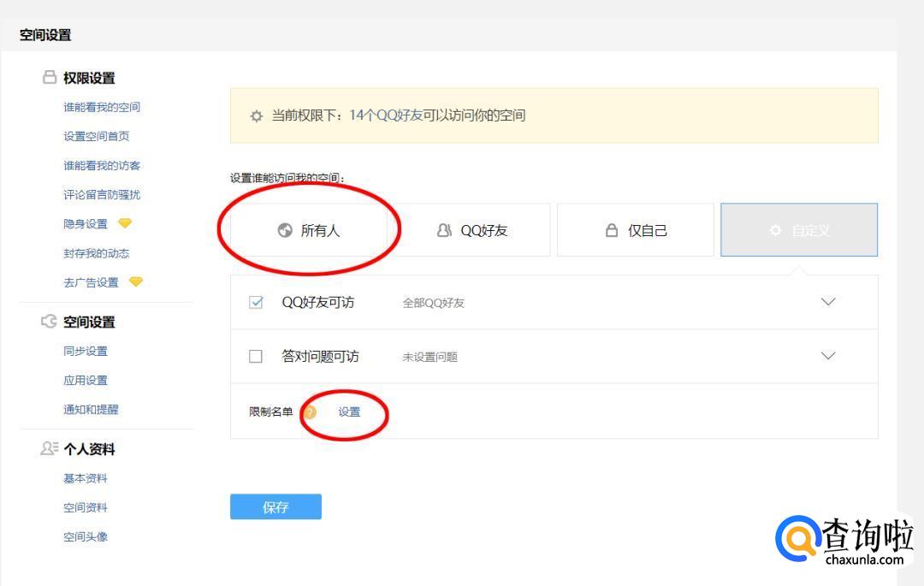
Task: Select the 自定义 access option
Action: tap(799, 230)
